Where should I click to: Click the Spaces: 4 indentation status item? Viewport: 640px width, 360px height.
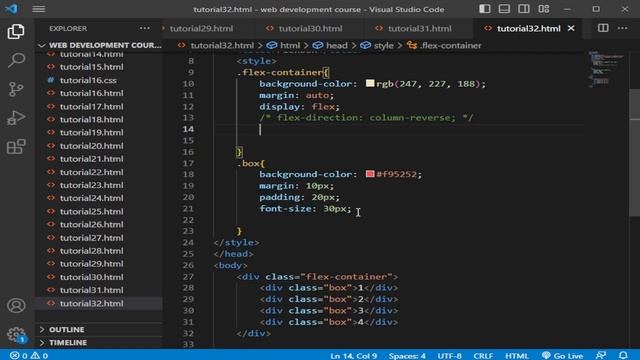click(x=407, y=356)
